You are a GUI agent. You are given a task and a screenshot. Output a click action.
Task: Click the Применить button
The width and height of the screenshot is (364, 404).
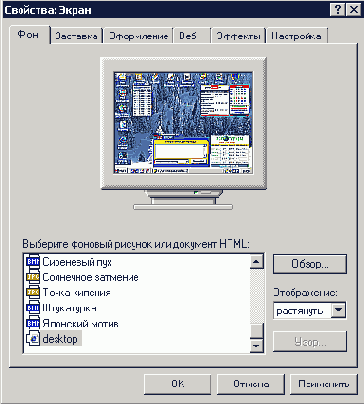(324, 384)
